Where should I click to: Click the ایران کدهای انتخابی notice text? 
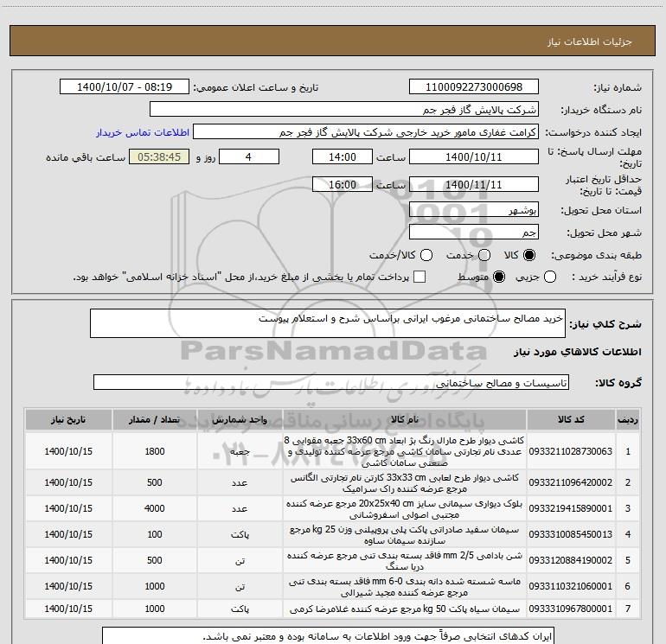click(377, 636)
